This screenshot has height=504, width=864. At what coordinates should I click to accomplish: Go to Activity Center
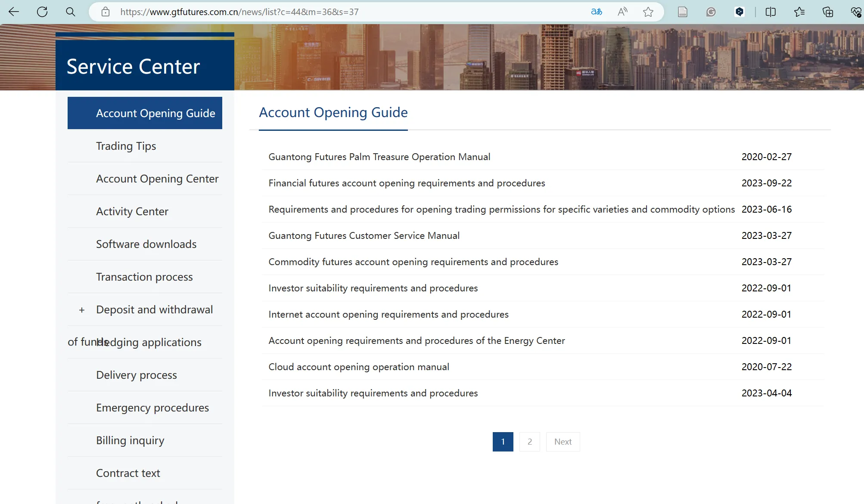click(x=132, y=211)
